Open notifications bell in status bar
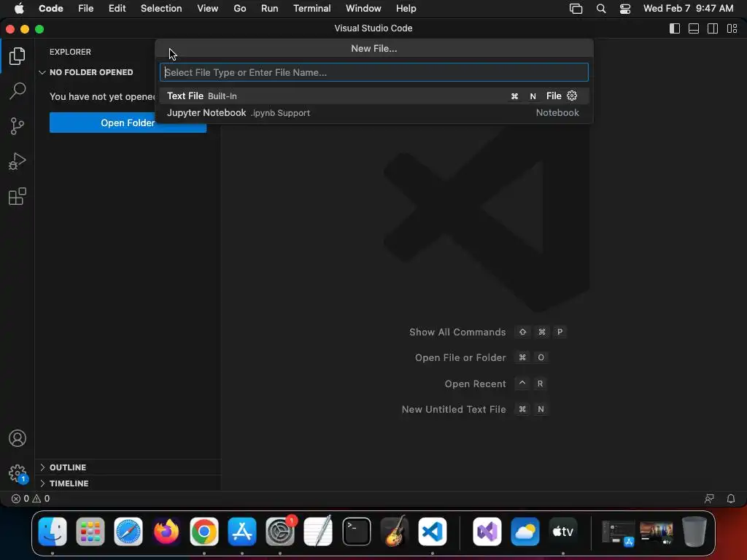 click(730, 499)
